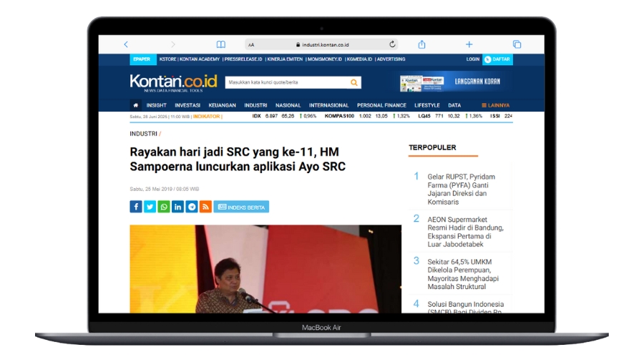The image size is (644, 362).
Task: Open the DATA menu
Action: point(454,105)
